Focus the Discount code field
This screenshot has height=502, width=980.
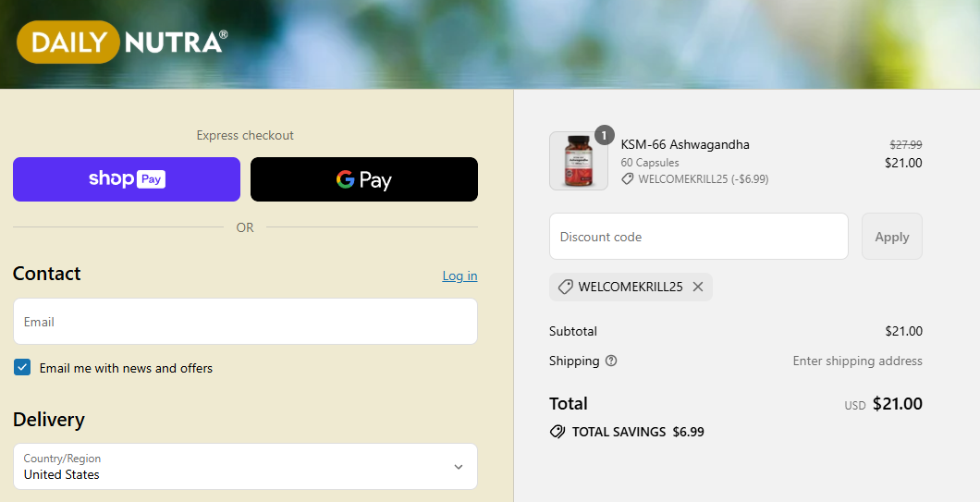pos(698,237)
